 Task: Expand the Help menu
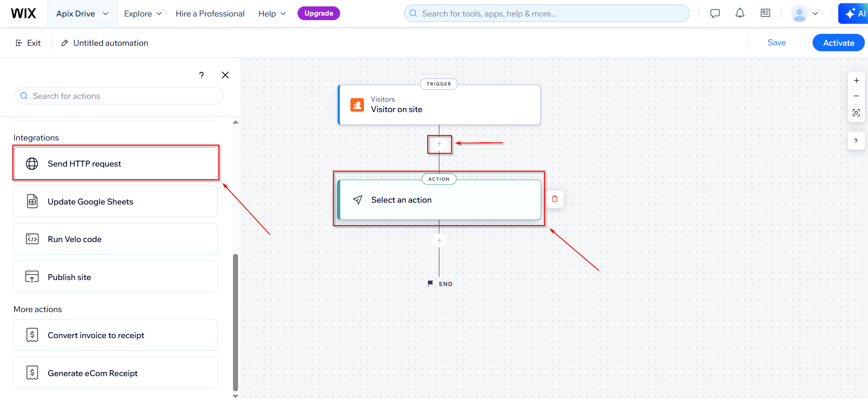click(272, 14)
